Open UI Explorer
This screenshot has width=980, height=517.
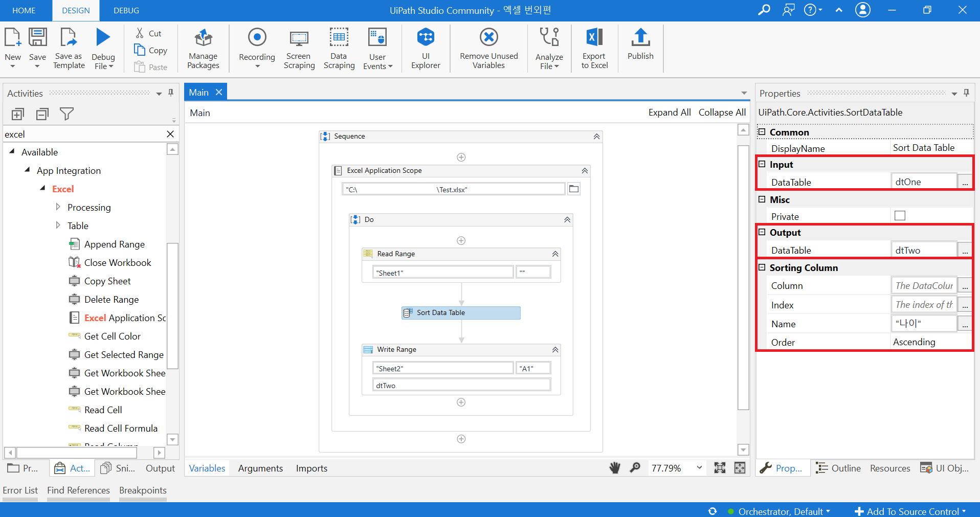[426, 49]
